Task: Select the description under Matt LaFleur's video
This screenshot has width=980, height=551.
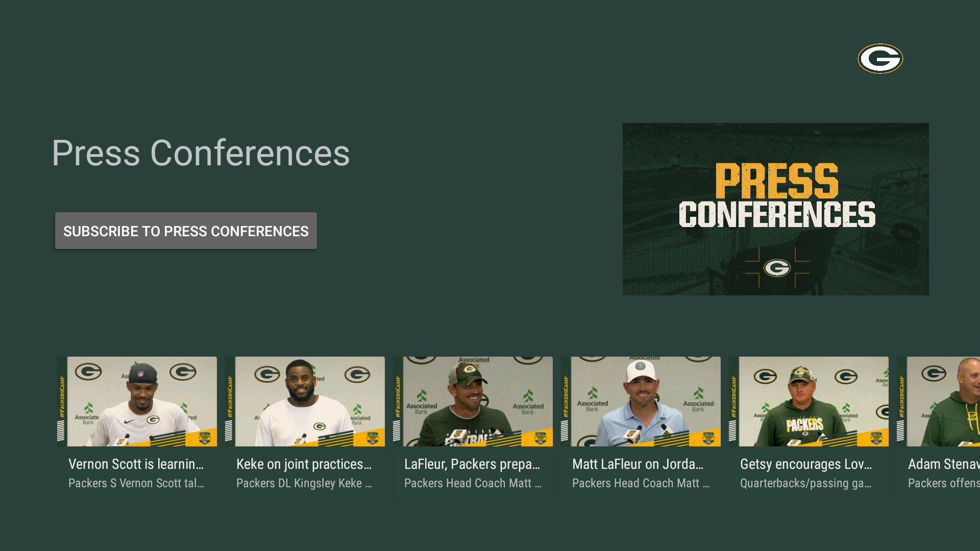Action: click(641, 483)
